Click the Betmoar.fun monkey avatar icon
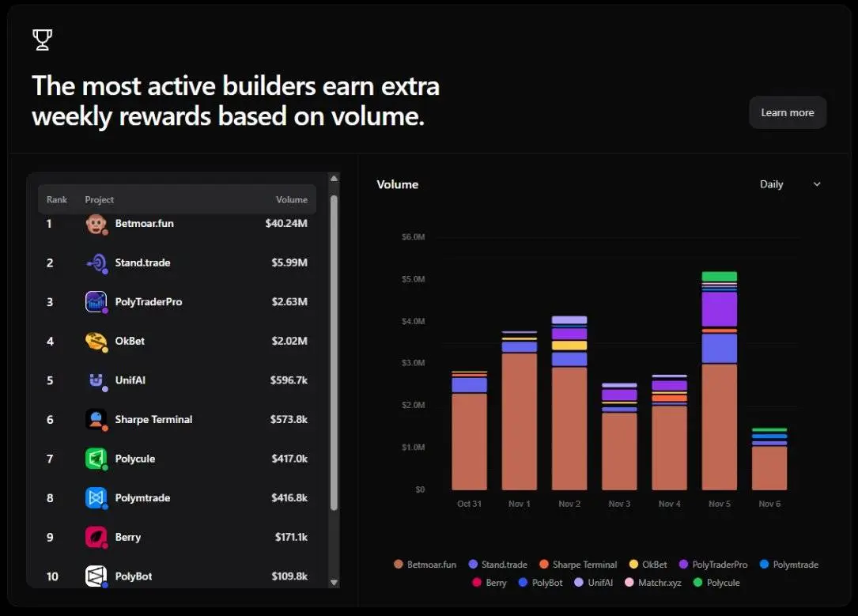The width and height of the screenshot is (858, 616). 96,224
